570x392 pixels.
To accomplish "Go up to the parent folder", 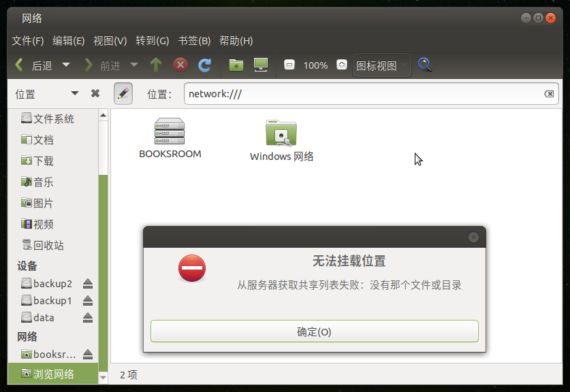I will (x=156, y=65).
